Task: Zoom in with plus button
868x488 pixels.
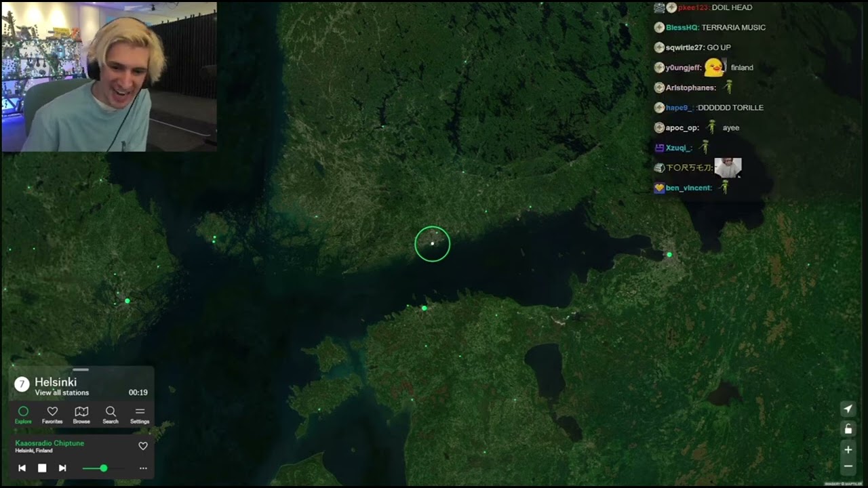Action: pos(848,449)
